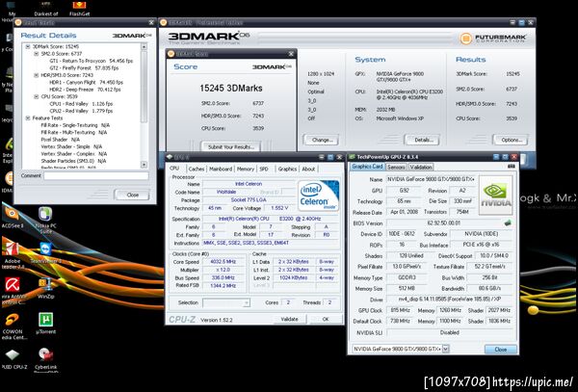Select the Graphics Card tab in GPU-Z
Image resolution: width=578 pixels, height=392 pixels.
tap(367, 167)
